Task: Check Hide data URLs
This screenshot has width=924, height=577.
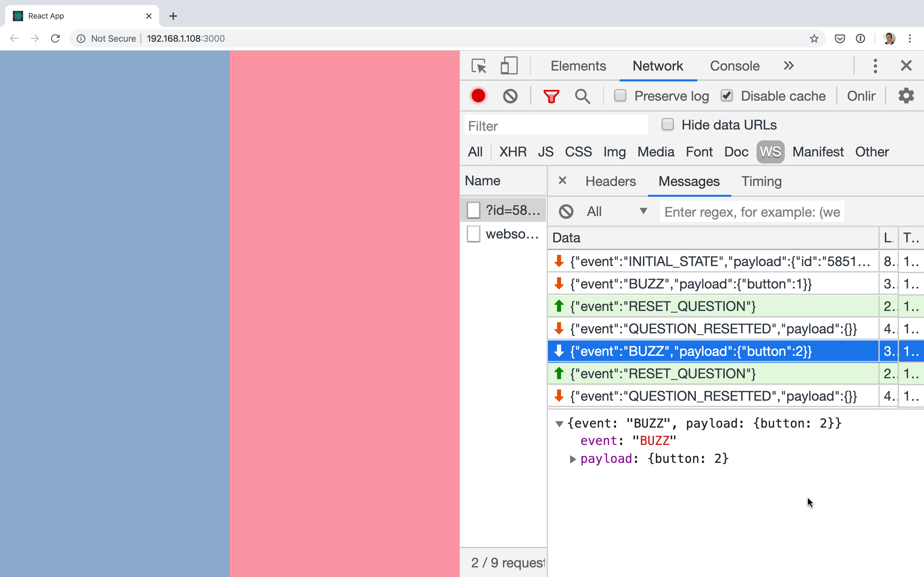Action: click(667, 124)
